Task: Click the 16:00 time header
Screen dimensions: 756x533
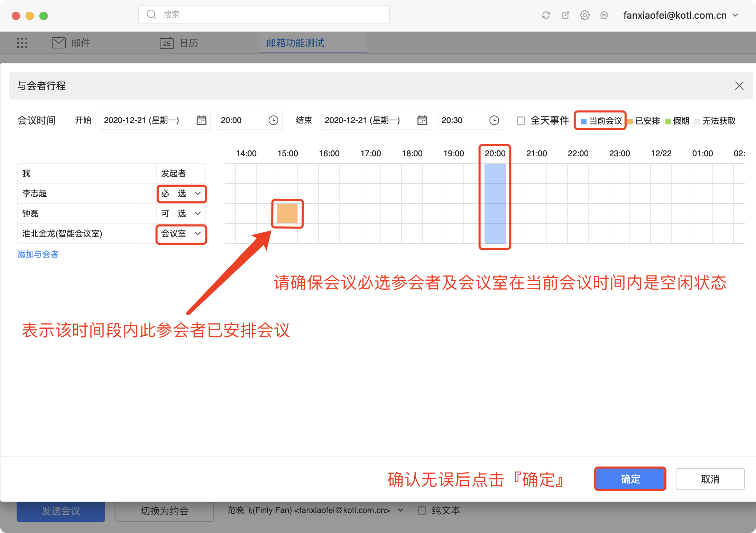Action: click(329, 153)
